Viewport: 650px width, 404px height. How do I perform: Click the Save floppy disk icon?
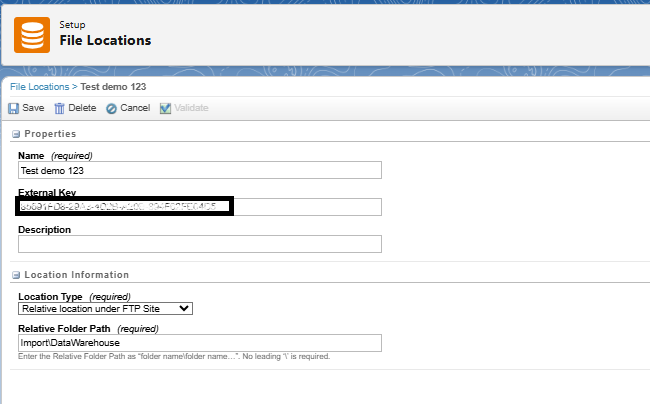point(14,108)
